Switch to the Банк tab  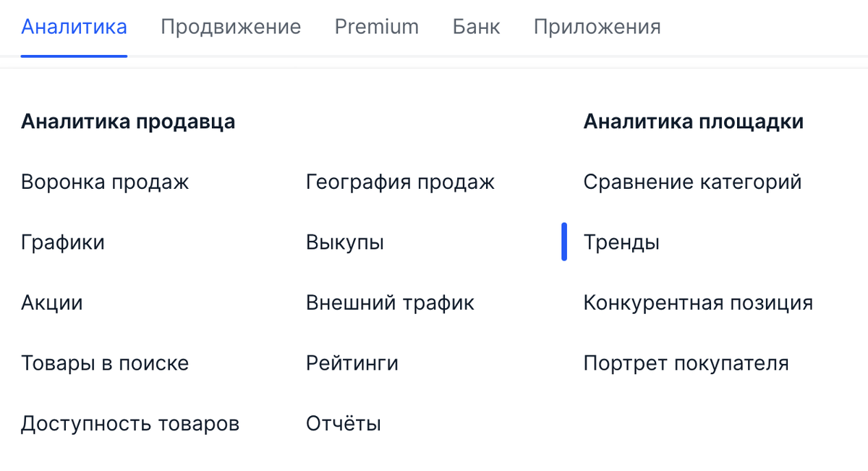(x=475, y=27)
